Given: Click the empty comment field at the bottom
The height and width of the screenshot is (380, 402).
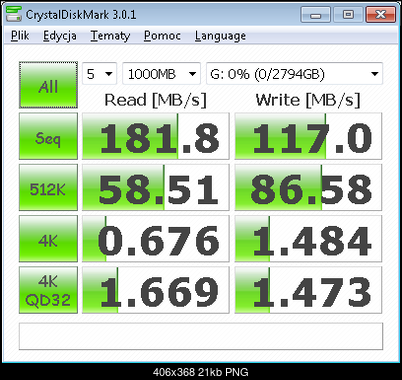Looking at the screenshot, I should click(201, 336).
